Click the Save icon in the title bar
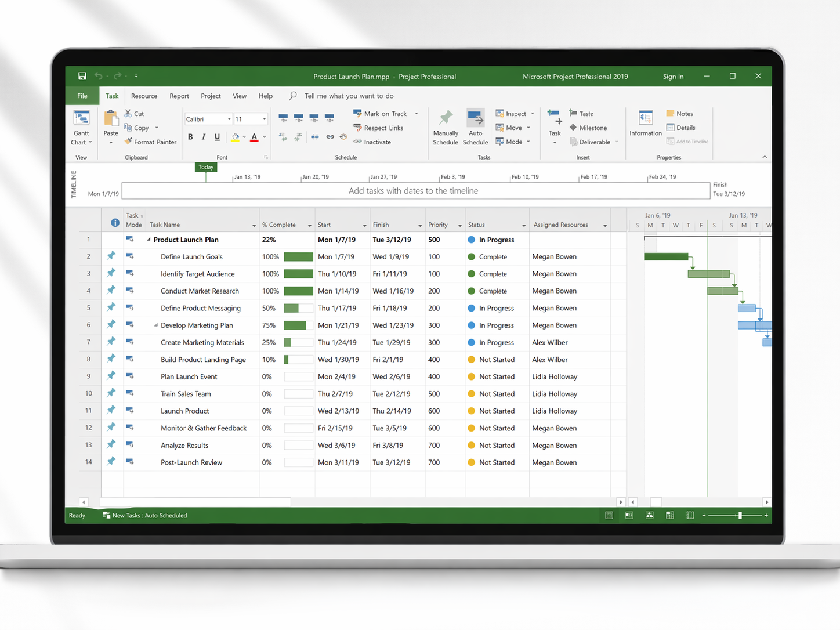840x630 pixels. (82, 76)
